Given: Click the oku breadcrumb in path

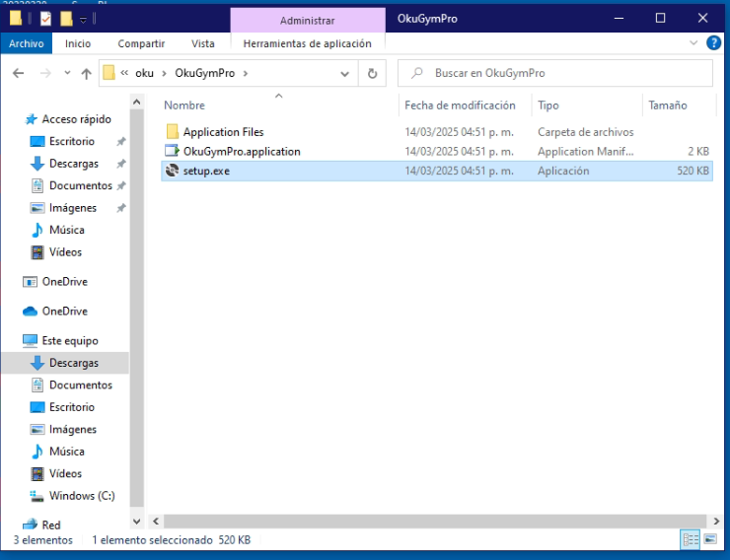Looking at the screenshot, I should (146, 73).
